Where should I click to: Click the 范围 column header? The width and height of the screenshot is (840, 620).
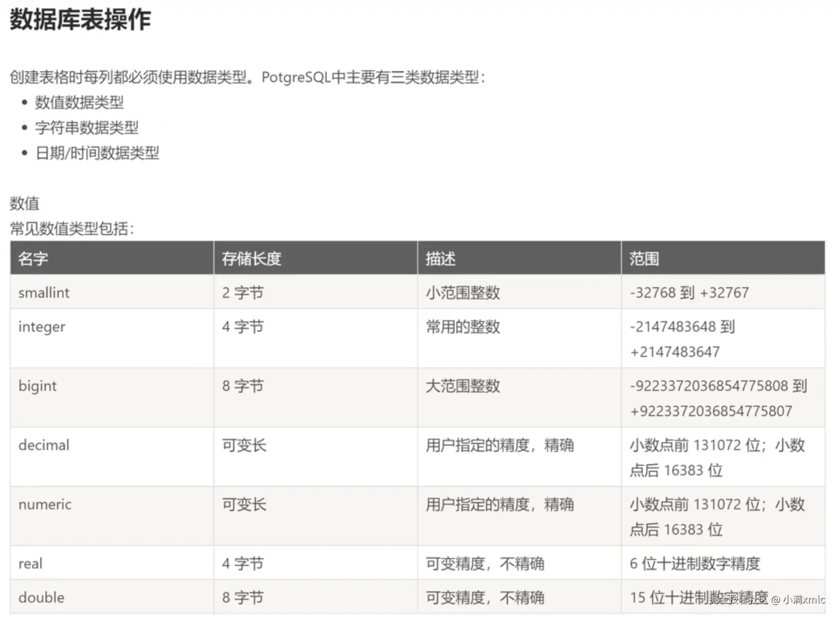(644, 259)
